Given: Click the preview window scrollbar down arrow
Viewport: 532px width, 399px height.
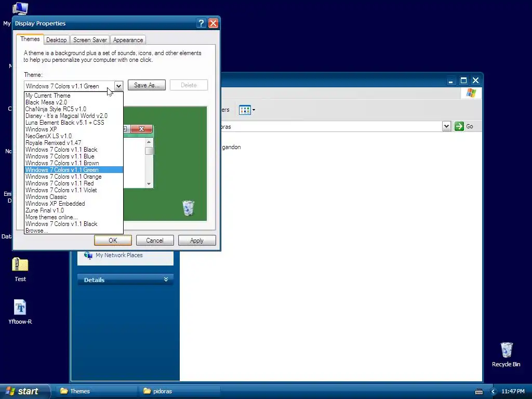Looking at the screenshot, I should pos(149,184).
